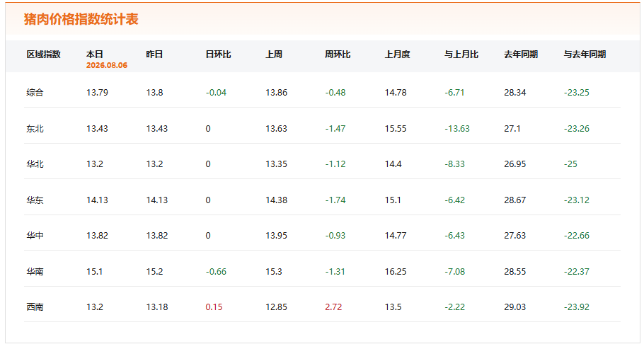Click the red 2.72 weekly change value
Viewport: 644px width, 349px height.
pos(333,307)
